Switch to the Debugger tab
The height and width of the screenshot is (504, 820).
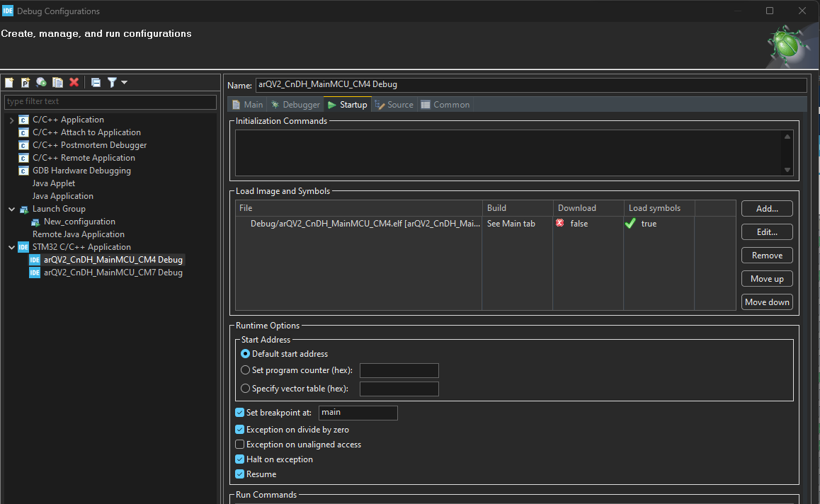pyautogui.click(x=295, y=105)
